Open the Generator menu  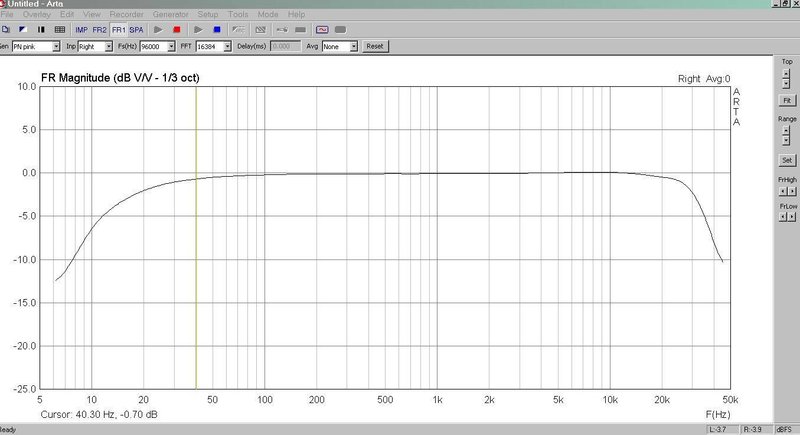170,14
